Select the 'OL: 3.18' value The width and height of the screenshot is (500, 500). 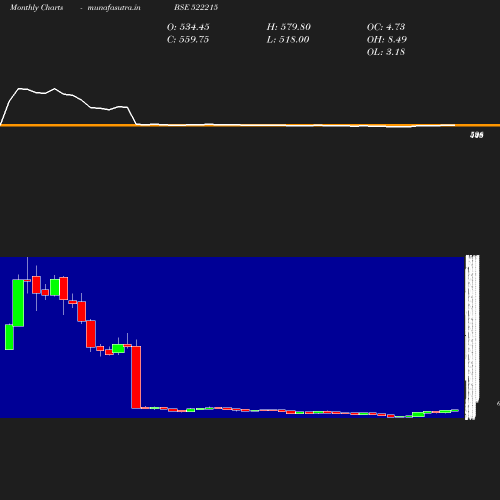[x=386, y=52]
